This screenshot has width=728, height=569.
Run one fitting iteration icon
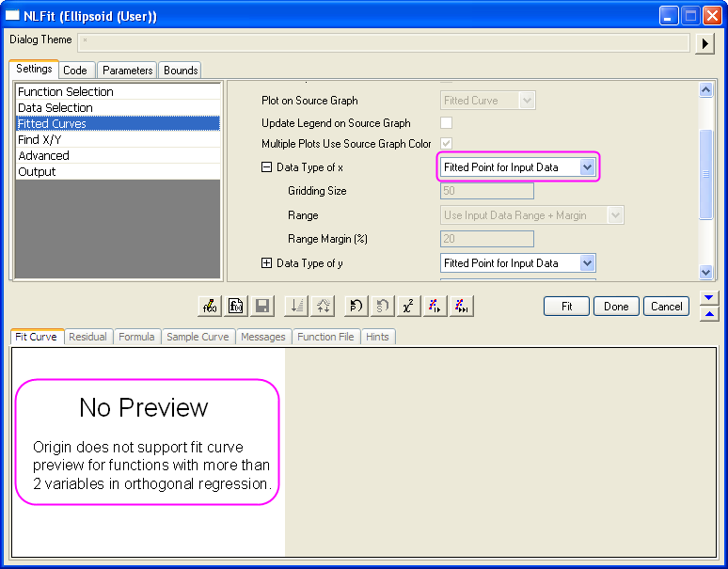click(434, 306)
